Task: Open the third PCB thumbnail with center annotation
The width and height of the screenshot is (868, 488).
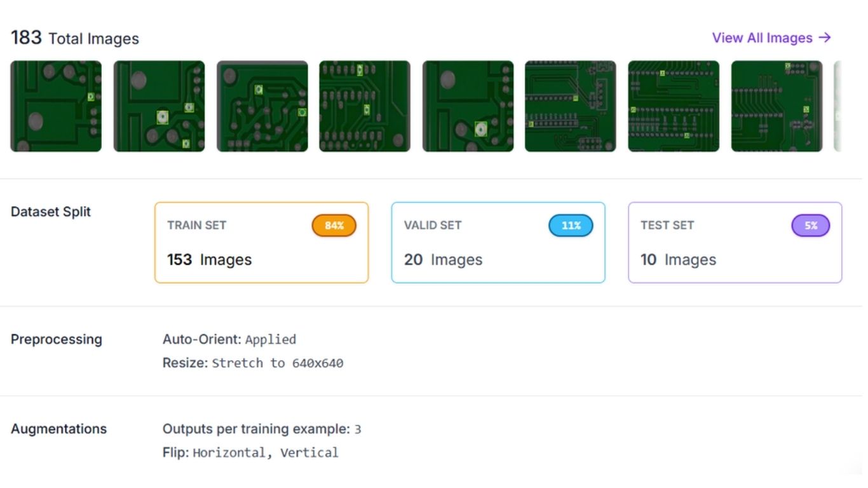Action: click(x=262, y=105)
